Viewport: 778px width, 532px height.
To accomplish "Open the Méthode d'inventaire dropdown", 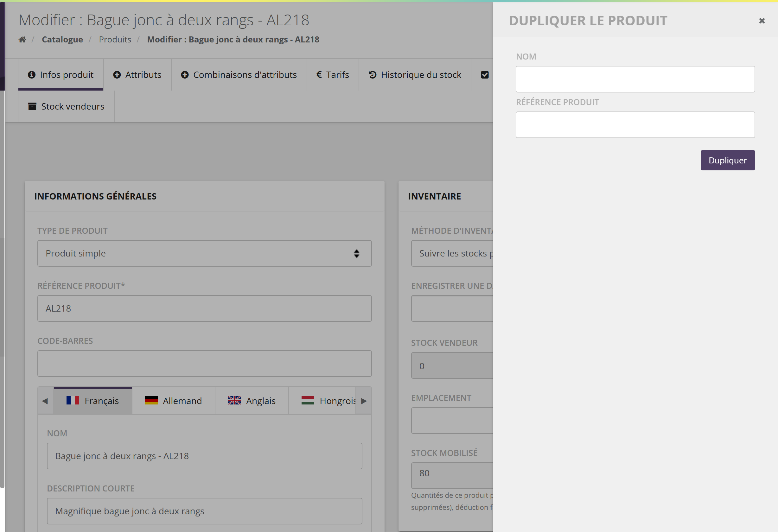I will pyautogui.click(x=452, y=253).
